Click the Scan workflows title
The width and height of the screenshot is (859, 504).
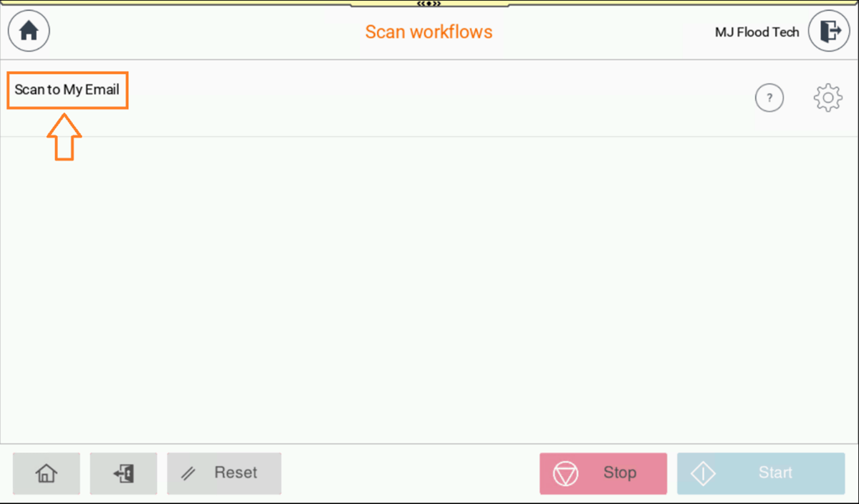[x=428, y=31]
